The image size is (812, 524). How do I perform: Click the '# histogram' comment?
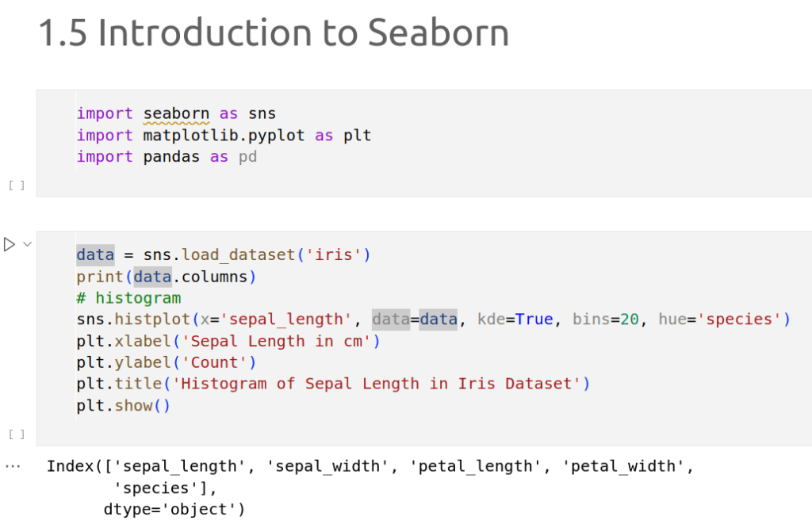pos(128,298)
